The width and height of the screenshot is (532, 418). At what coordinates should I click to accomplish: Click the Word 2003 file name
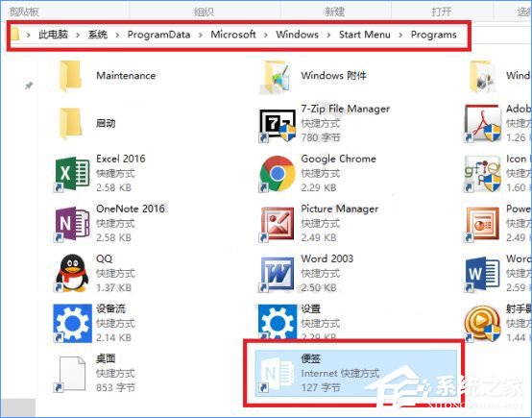(x=327, y=258)
